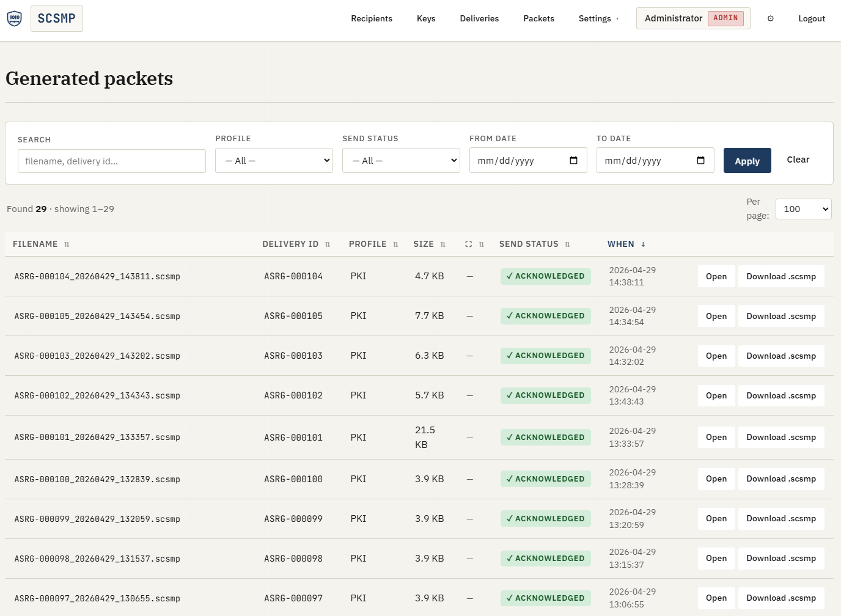Click filename ASRG-000101_20260429_133357.scsmp
The image size is (841, 616).
tap(97, 438)
